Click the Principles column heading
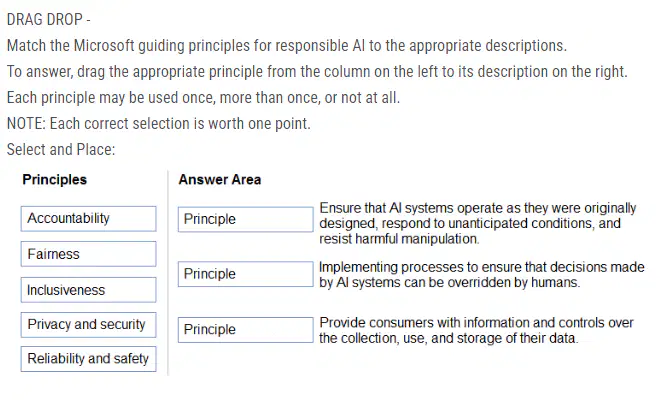This screenshot has height=403, width=668. click(55, 180)
